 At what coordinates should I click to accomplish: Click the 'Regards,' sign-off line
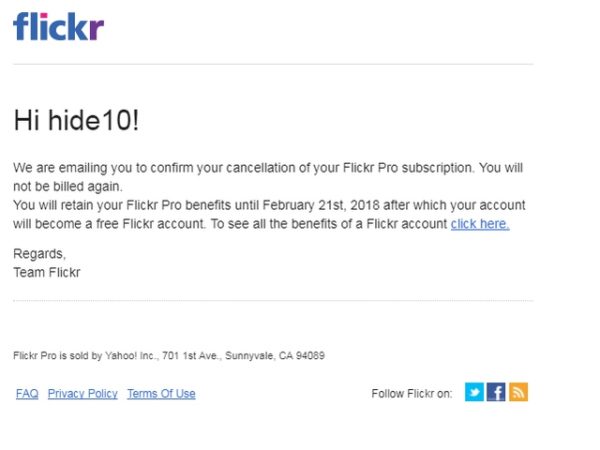tap(39, 254)
